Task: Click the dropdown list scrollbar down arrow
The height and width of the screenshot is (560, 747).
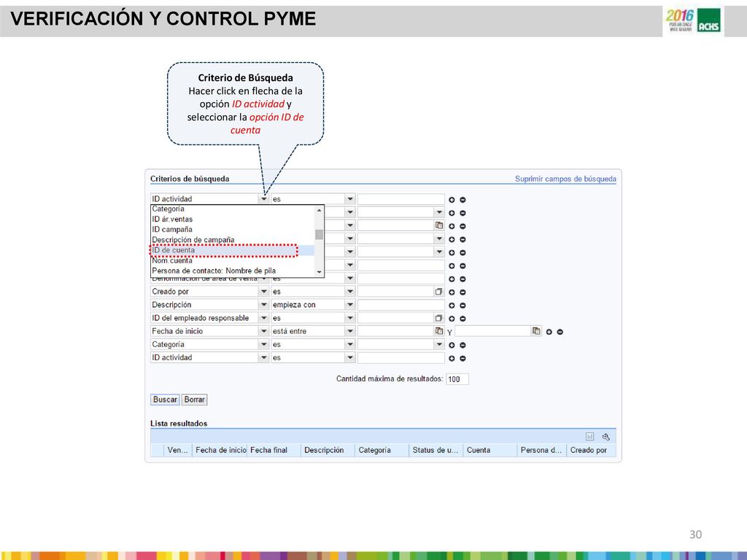Action: (x=320, y=273)
